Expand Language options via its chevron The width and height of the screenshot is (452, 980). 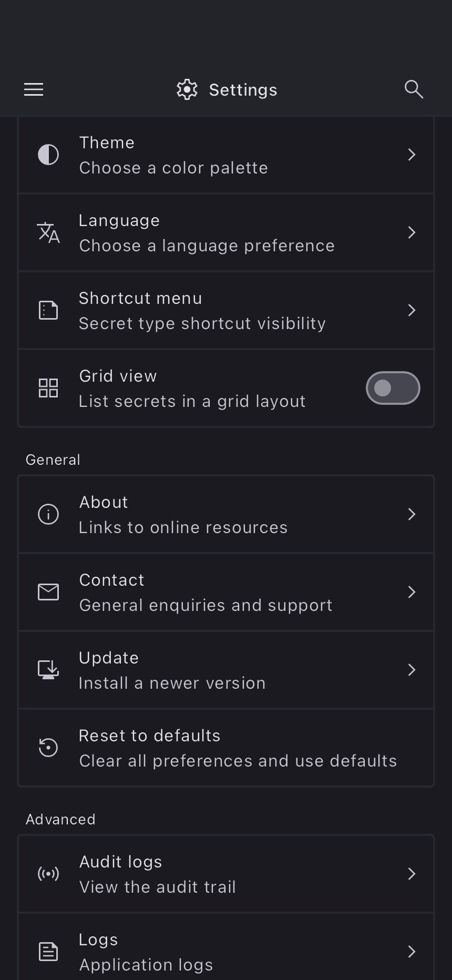(x=412, y=232)
